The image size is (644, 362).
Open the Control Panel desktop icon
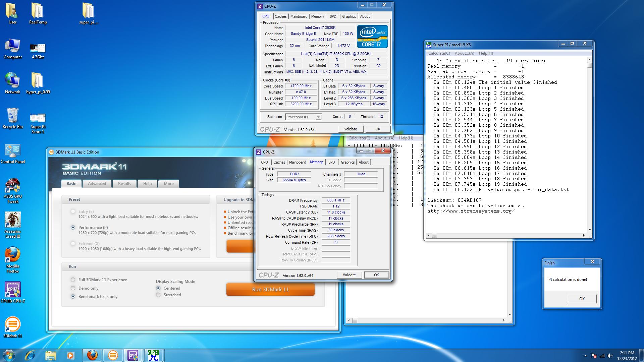[13, 154]
